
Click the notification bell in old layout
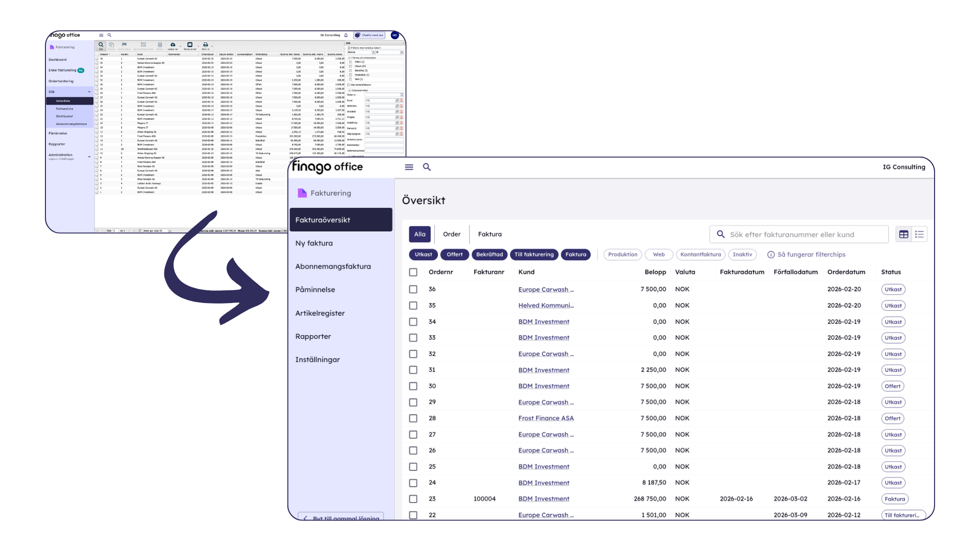[x=346, y=35]
